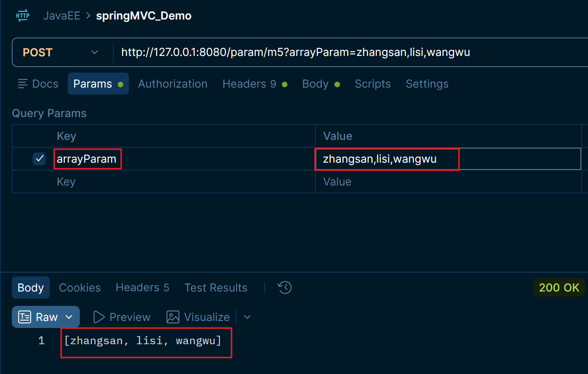The height and width of the screenshot is (374, 588).
Task: Click response line [zhangsan, lisi, wangwu]
Action: click(x=143, y=341)
